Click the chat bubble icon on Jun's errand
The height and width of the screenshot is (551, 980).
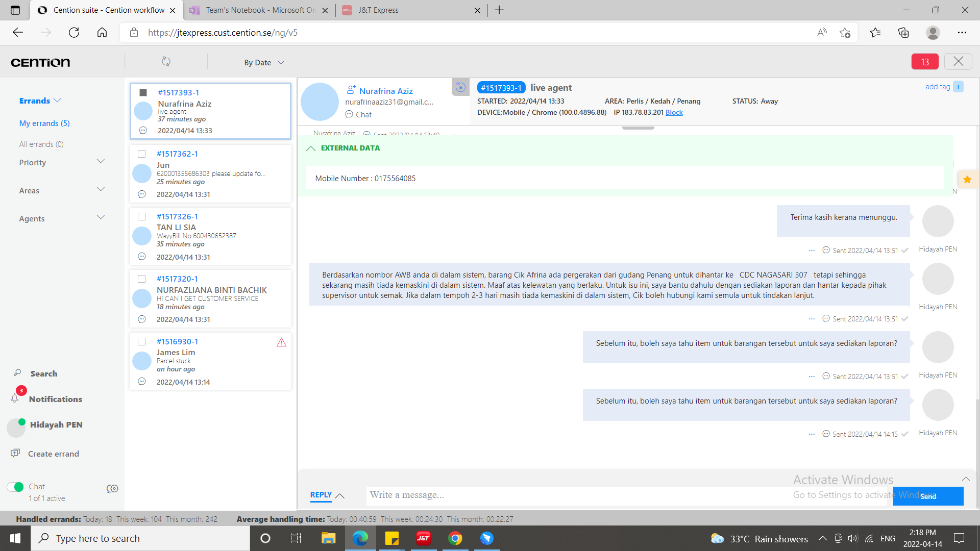click(142, 194)
